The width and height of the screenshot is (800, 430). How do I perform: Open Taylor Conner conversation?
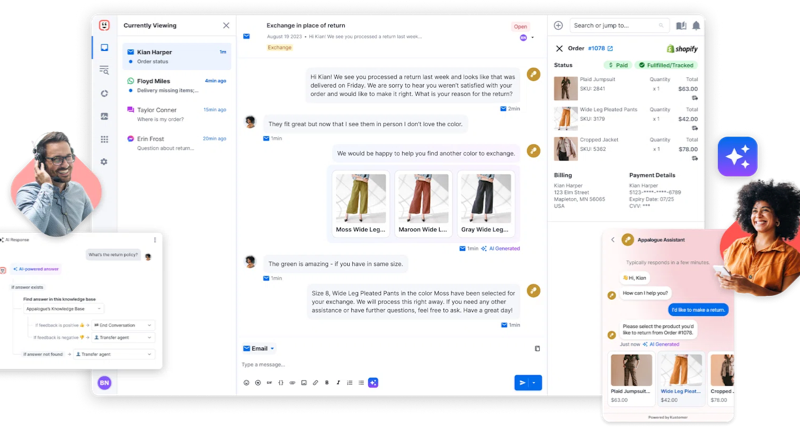click(177, 114)
